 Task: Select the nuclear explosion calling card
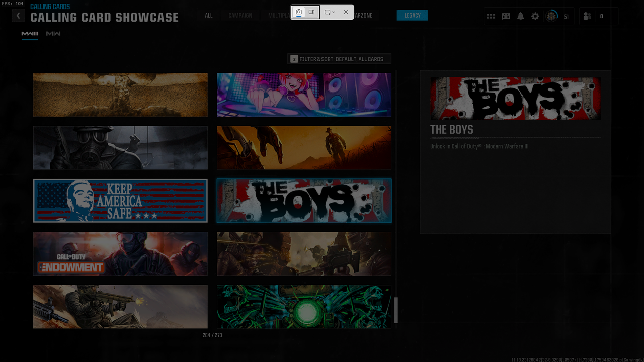tap(120, 95)
